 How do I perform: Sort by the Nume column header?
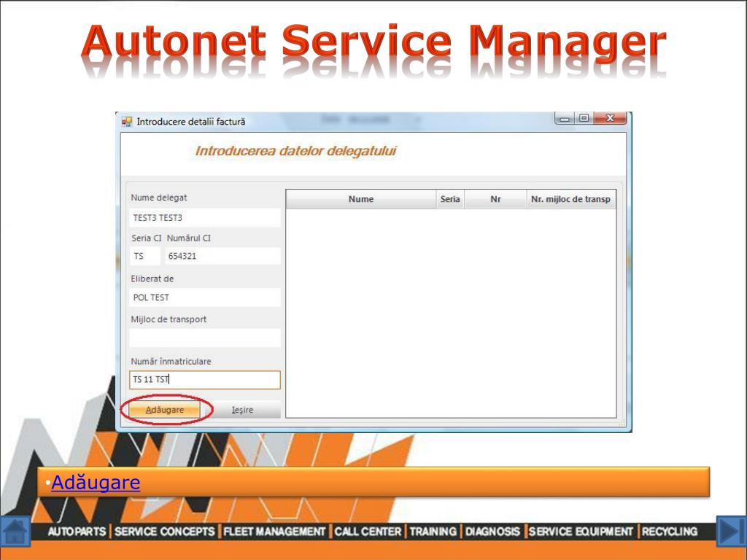(x=361, y=199)
